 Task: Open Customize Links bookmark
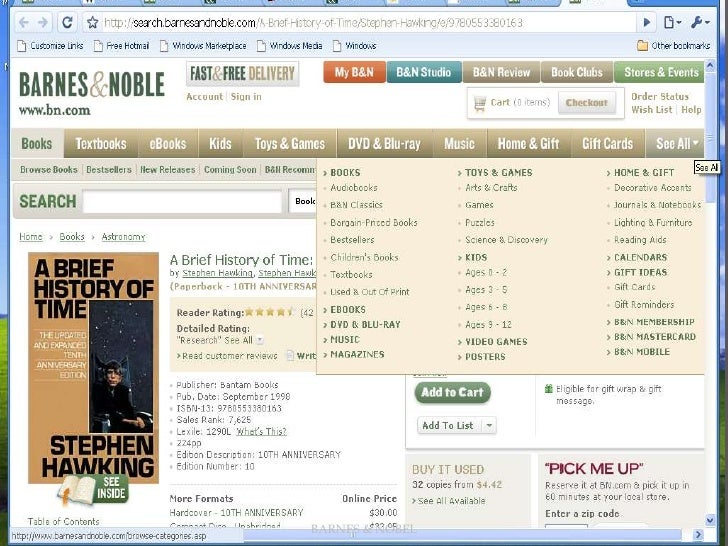50,46
